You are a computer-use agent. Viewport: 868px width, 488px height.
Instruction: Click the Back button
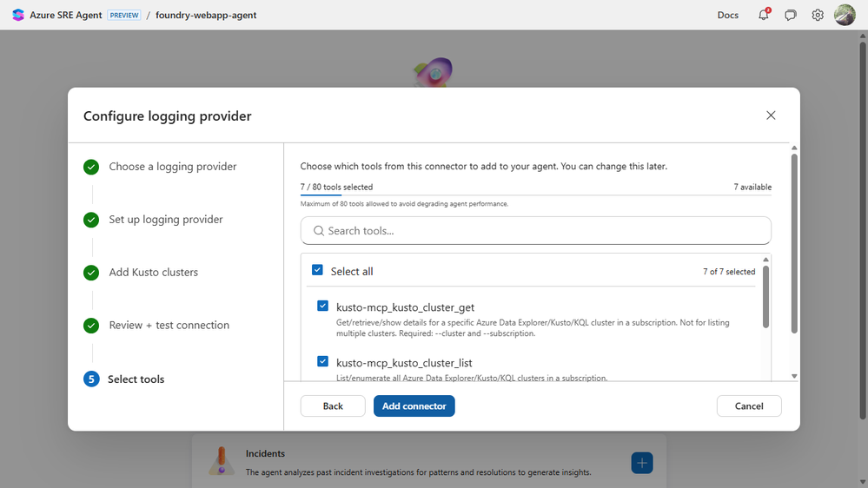[x=333, y=406]
